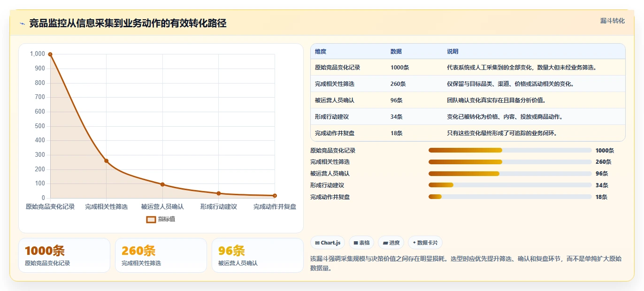Click x-axis label 形成行动建议
Screen dimensions: 644x291
click(x=219, y=207)
